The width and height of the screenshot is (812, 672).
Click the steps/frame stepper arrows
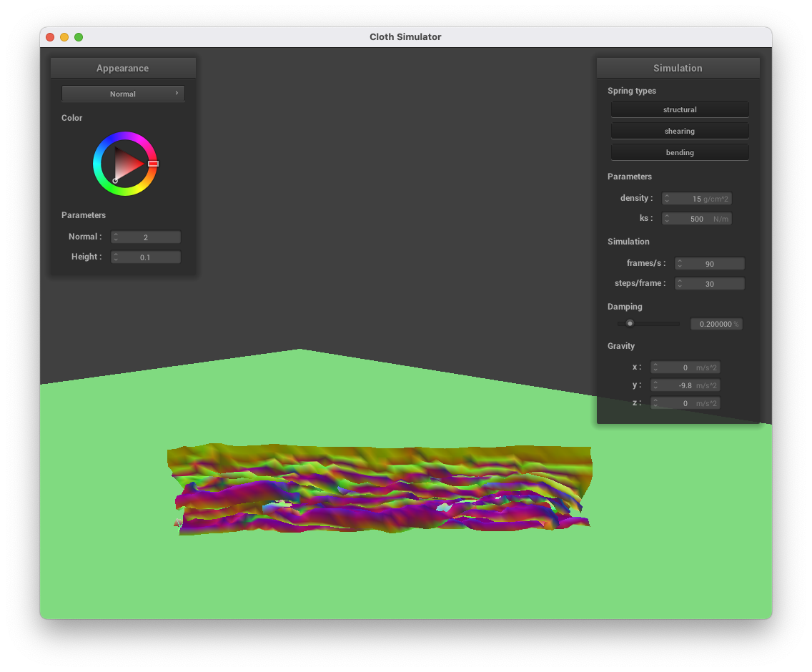point(680,284)
